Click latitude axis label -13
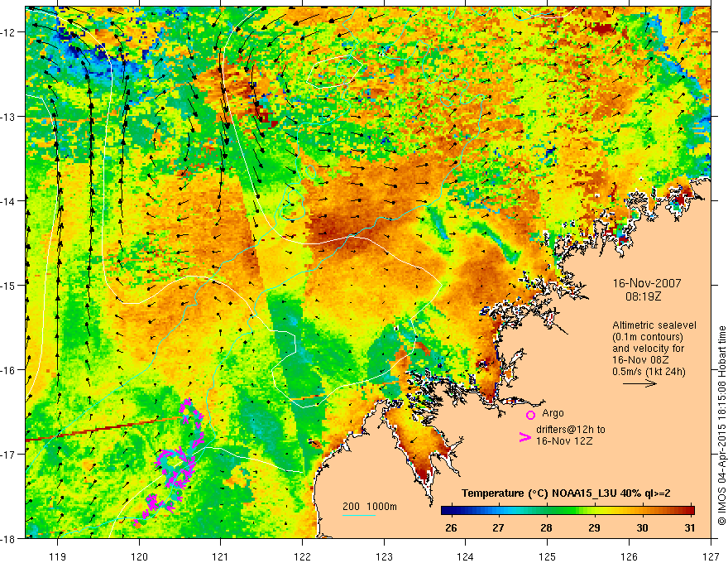The width and height of the screenshot is (728, 563). (8, 117)
